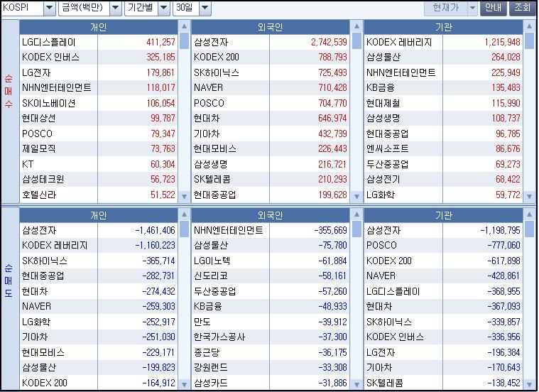Select 삼성물산 in 순매수 기관 list
Viewport: 539px width, 392px height.
point(383,57)
